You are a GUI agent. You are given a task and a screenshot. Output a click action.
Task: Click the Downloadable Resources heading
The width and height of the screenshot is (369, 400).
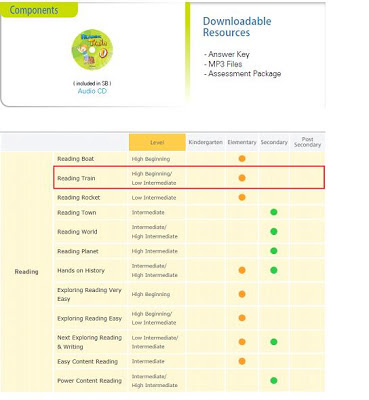237,27
